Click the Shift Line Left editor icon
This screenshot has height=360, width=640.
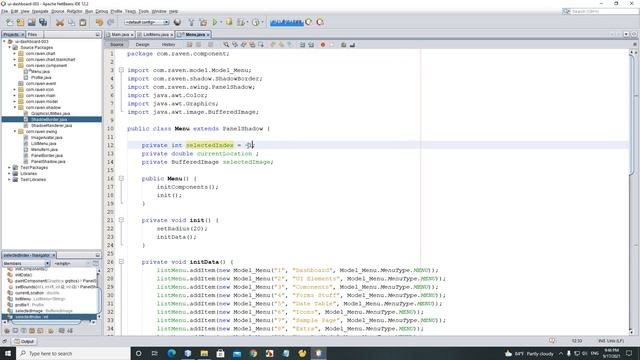point(302,44)
